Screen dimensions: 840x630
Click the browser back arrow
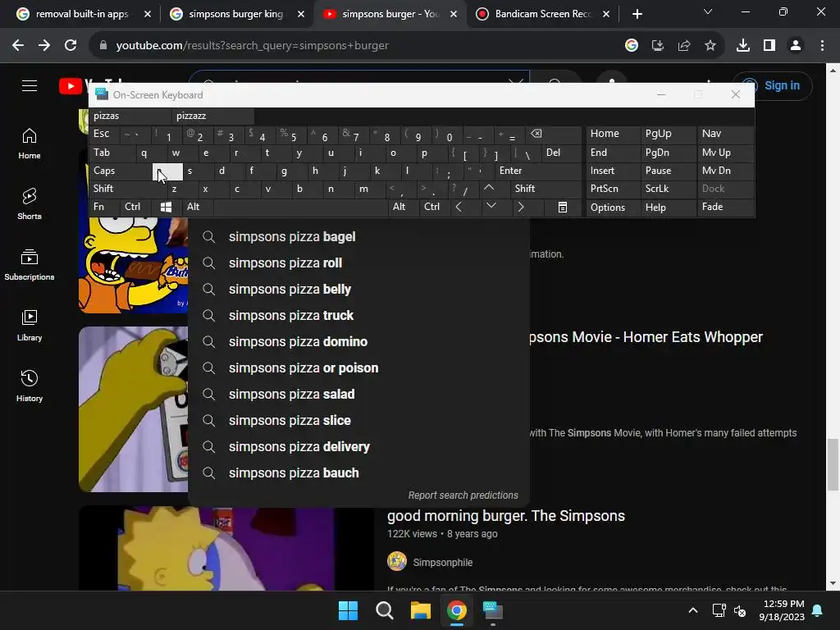tap(18, 46)
